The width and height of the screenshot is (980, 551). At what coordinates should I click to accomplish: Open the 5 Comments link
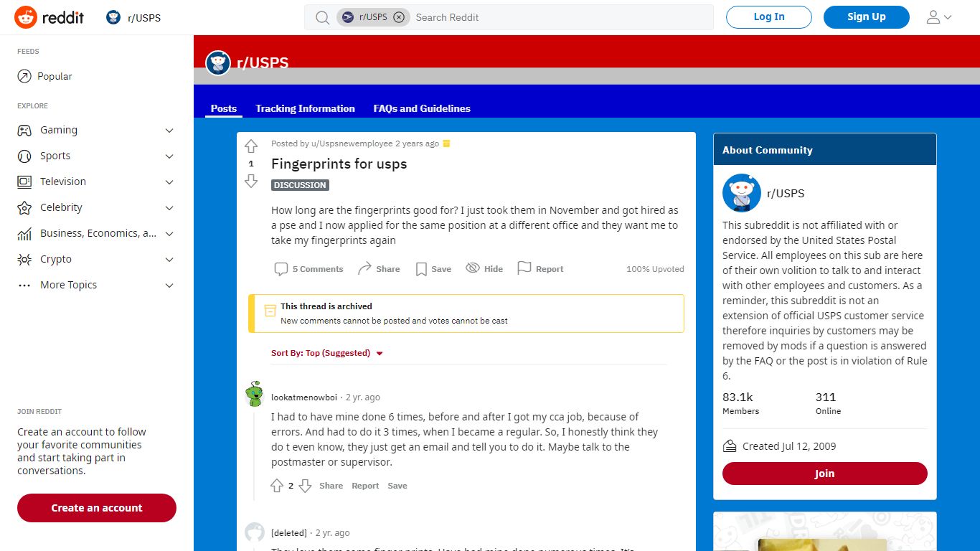click(x=309, y=269)
